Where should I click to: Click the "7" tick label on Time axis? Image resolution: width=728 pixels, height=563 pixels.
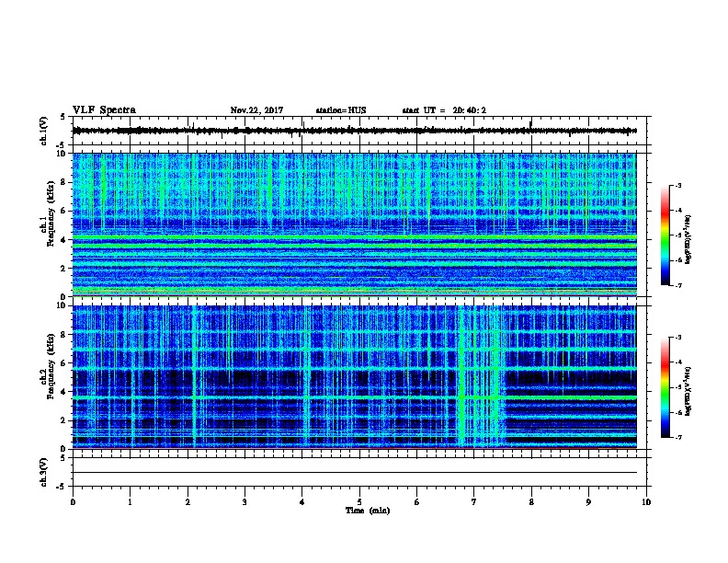click(x=474, y=501)
